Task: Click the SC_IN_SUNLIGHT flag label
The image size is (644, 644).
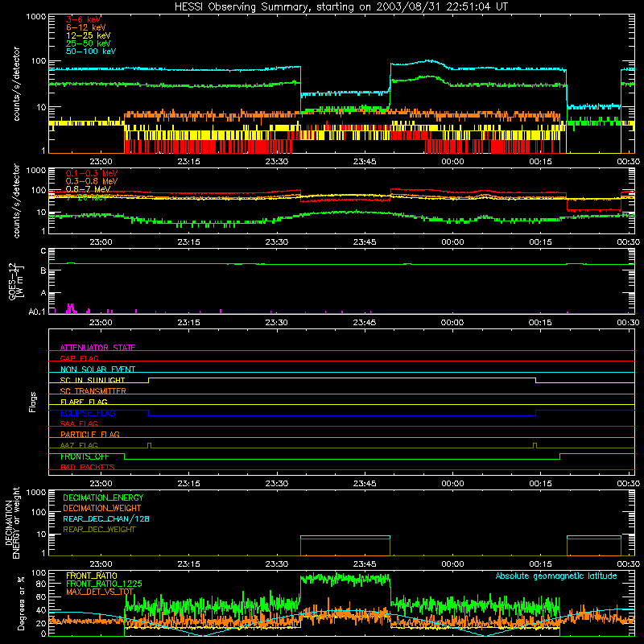Action: 93,380
